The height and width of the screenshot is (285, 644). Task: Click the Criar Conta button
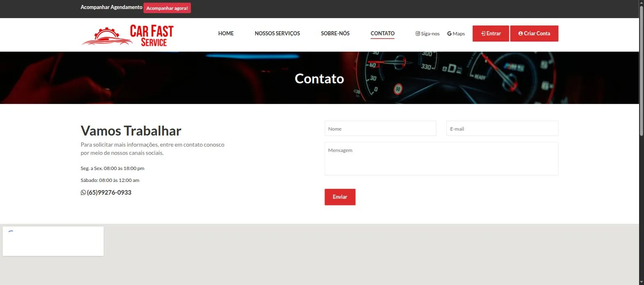tap(534, 34)
